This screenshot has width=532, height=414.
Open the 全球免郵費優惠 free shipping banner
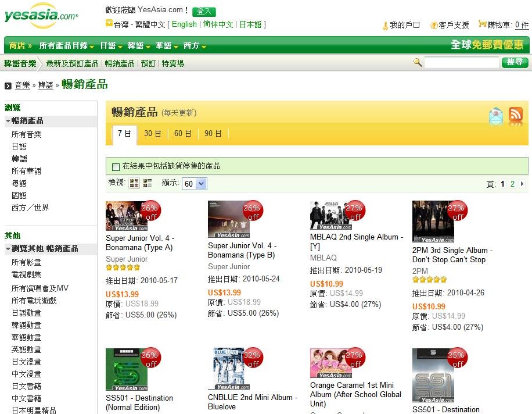coord(487,45)
